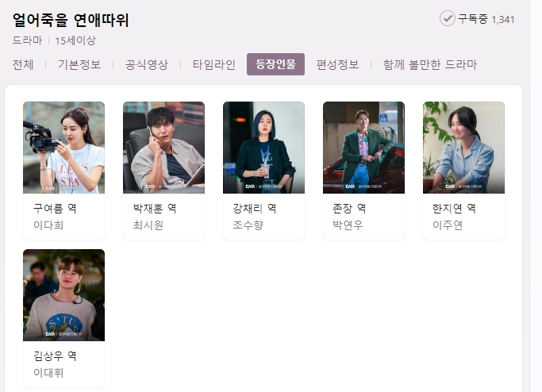Select the 공식영상 tab

[x=147, y=64]
